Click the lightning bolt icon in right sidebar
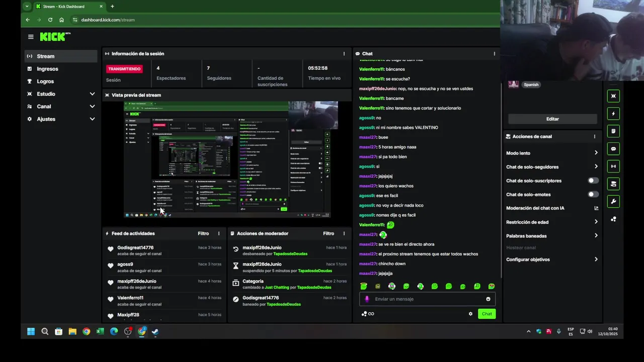The image size is (644, 362). point(613,114)
